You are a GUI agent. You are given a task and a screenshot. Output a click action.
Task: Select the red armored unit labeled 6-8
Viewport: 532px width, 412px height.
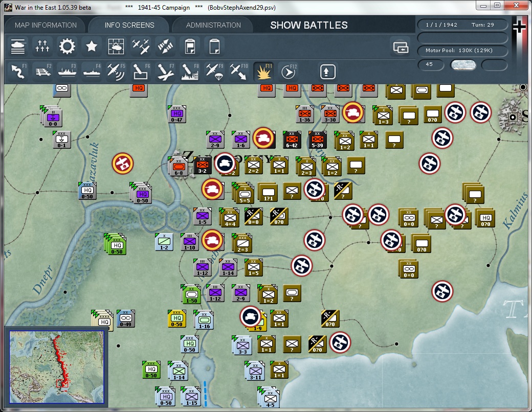tap(179, 167)
